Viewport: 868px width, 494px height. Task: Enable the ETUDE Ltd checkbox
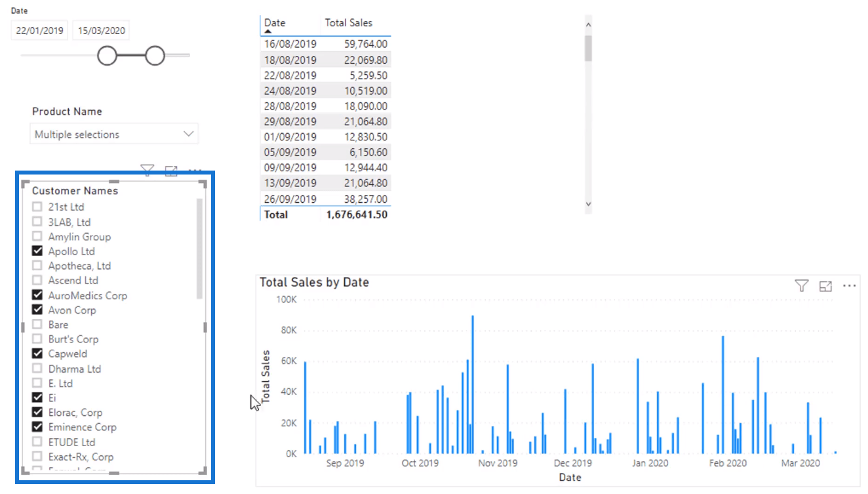37,442
